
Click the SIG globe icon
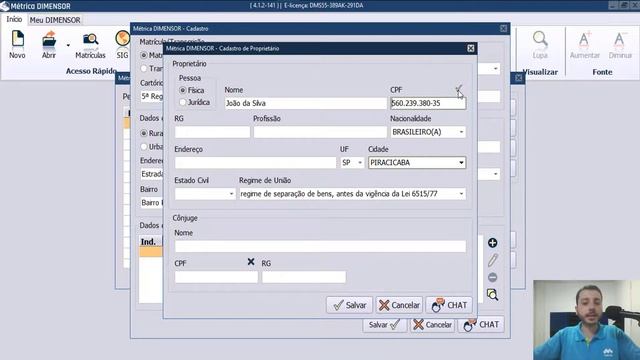(x=122, y=38)
